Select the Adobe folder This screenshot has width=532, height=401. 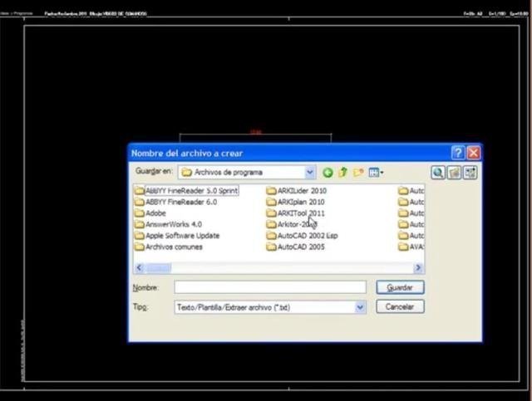pos(150,213)
